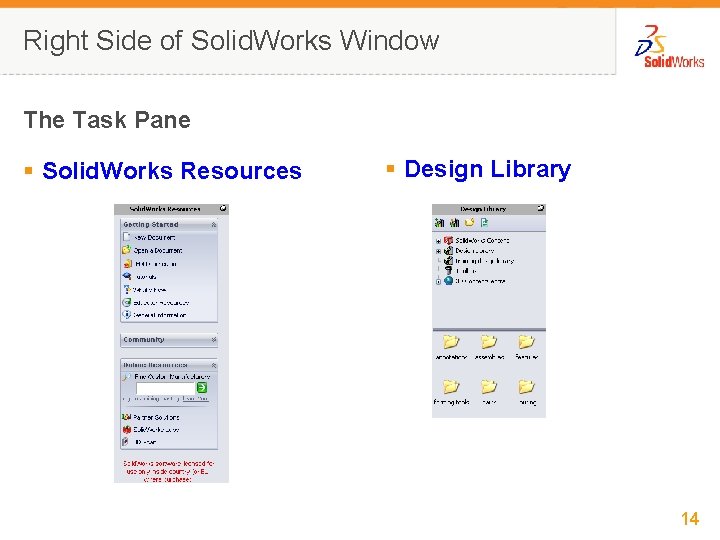
Task: Expand the SolidWorks Content tree node
Action: pos(439,241)
